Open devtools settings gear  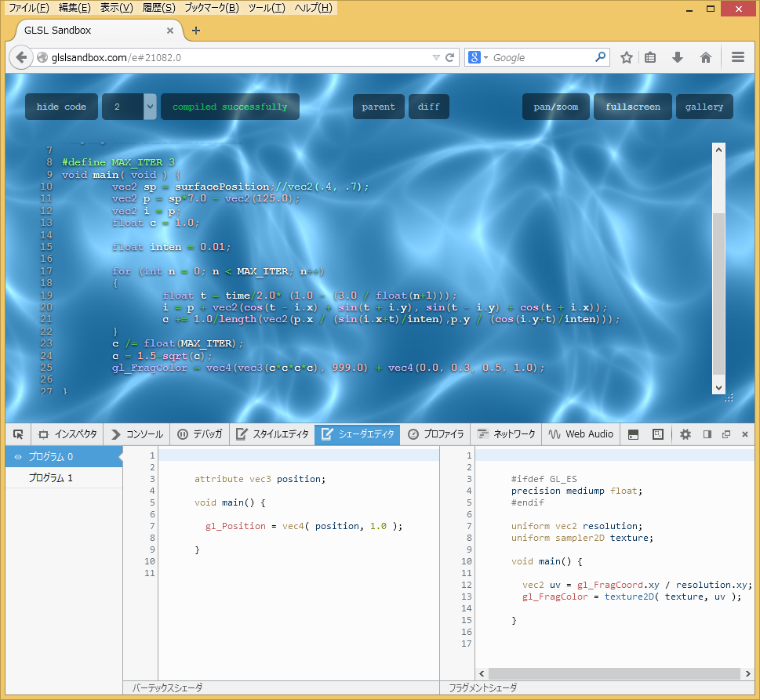coord(685,434)
